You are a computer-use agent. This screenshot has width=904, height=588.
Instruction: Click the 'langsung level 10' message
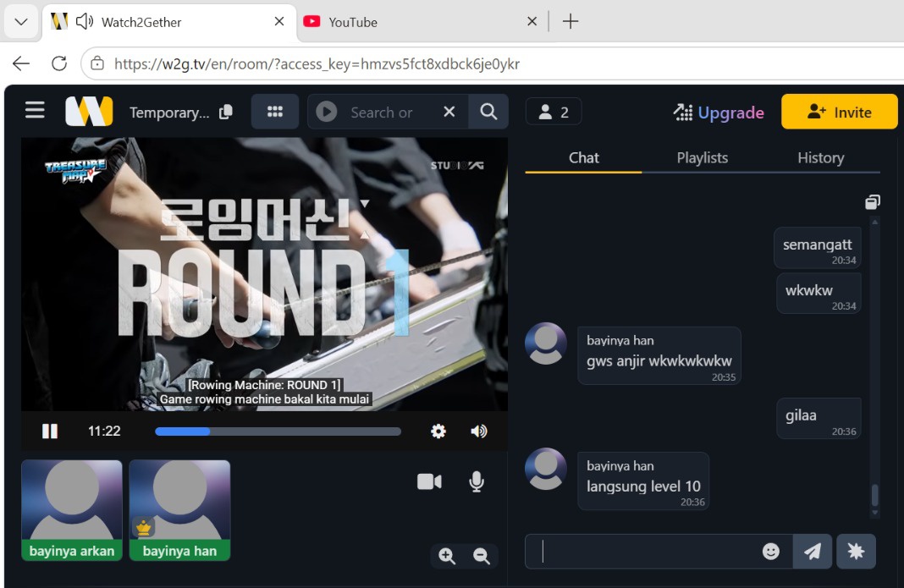[643, 481]
